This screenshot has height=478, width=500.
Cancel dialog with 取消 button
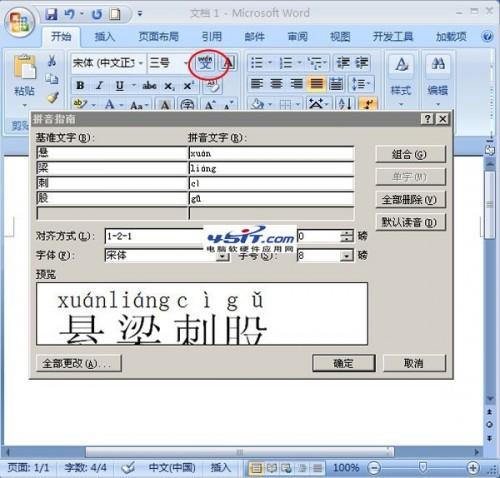point(414,363)
